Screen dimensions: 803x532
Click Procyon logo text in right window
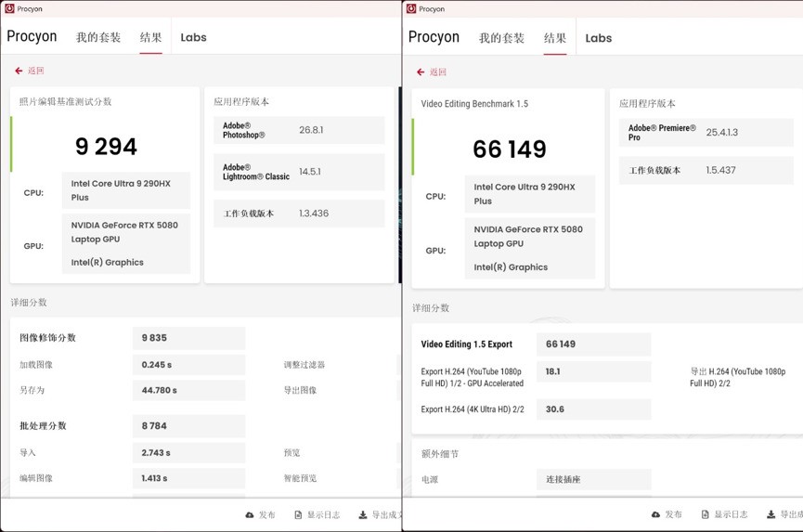pyautogui.click(x=434, y=37)
